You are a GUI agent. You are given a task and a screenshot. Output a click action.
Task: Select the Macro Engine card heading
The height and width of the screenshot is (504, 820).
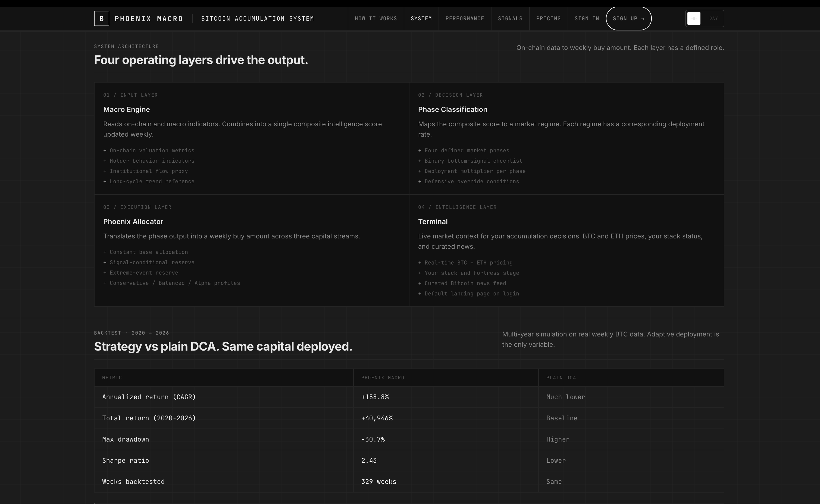[x=126, y=109]
